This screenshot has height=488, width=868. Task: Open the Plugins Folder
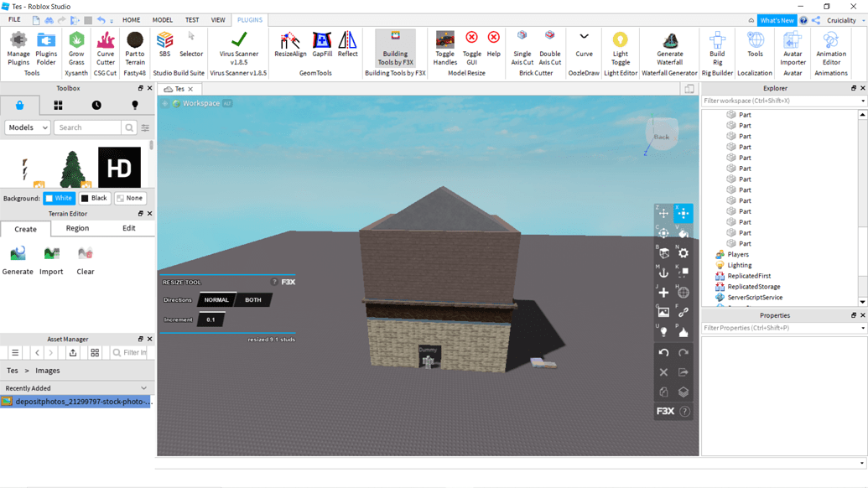[x=46, y=49]
